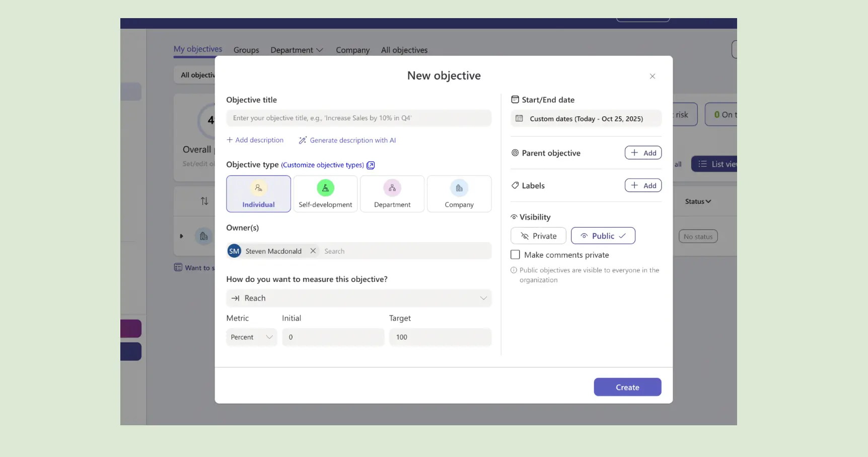Open the Percent metric dropdown

coord(251,337)
